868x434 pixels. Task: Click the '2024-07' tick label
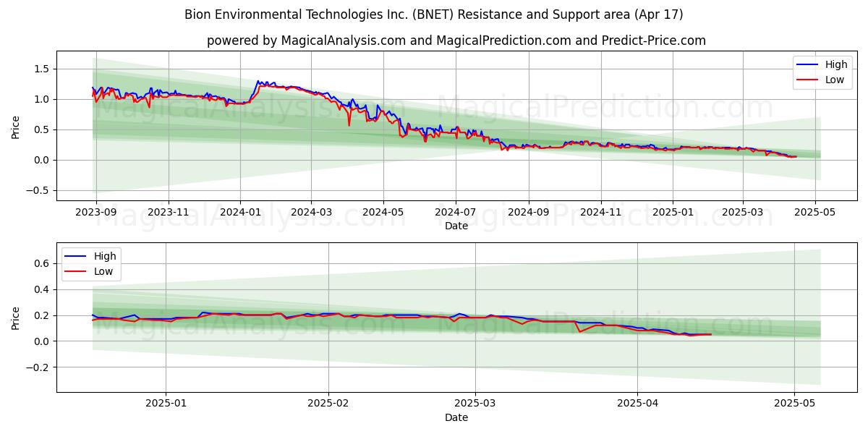click(455, 212)
